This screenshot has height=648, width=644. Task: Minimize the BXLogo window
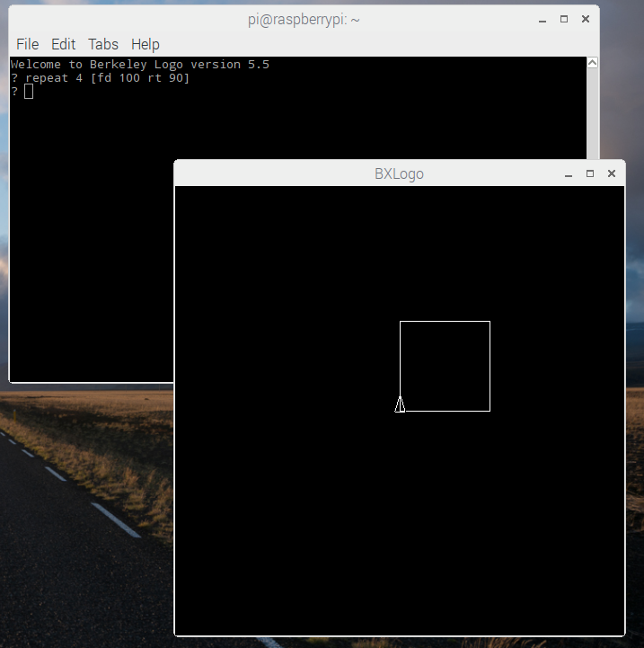coord(569,173)
